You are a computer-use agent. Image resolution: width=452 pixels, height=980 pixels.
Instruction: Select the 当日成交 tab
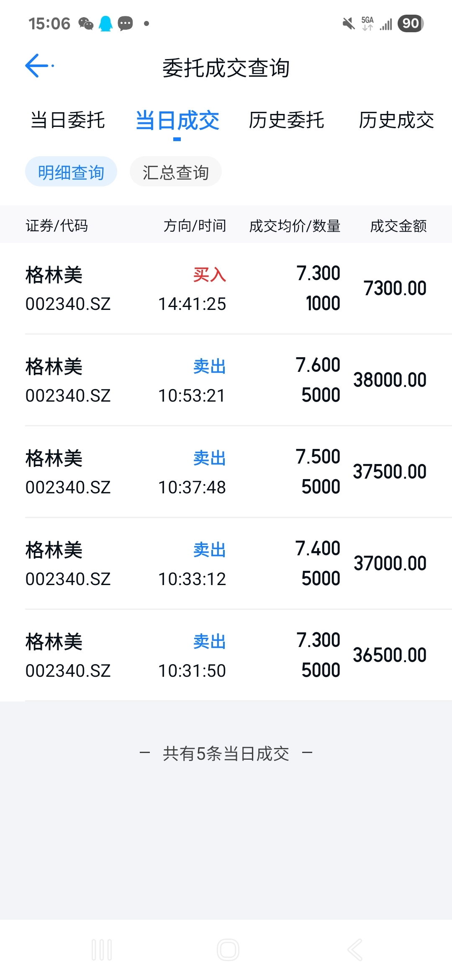coord(177,121)
